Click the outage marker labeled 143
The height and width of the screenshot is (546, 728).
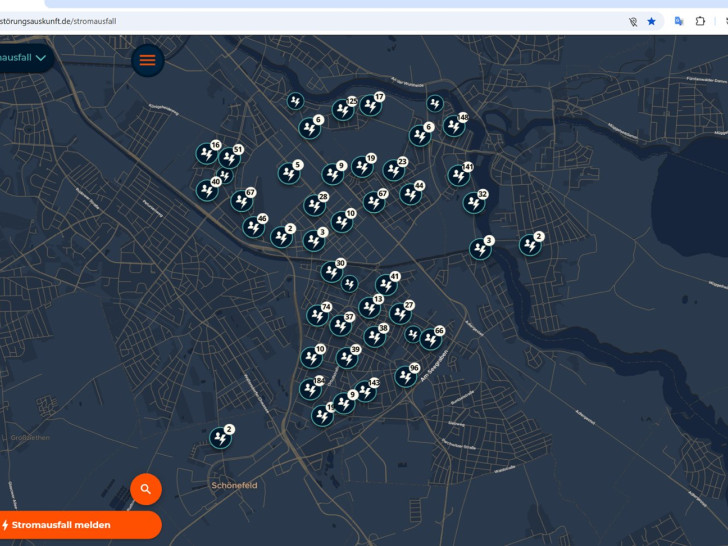(365, 391)
